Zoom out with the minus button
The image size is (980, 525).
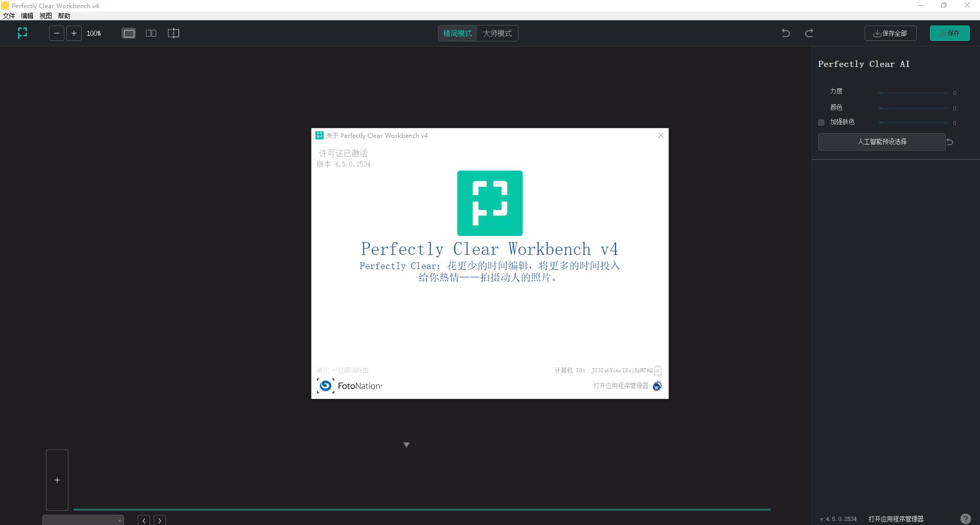pos(57,33)
